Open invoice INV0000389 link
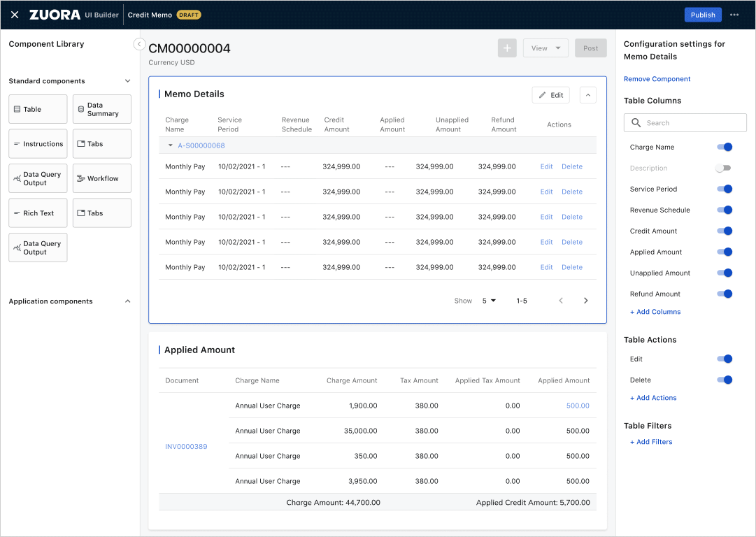Image resolution: width=756 pixels, height=537 pixels. coord(186,447)
